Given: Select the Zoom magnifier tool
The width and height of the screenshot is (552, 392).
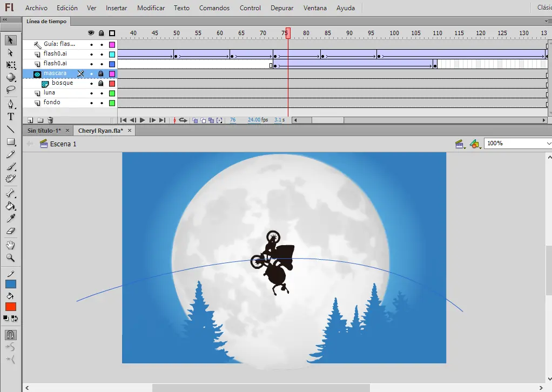Looking at the screenshot, I should click(x=11, y=258).
